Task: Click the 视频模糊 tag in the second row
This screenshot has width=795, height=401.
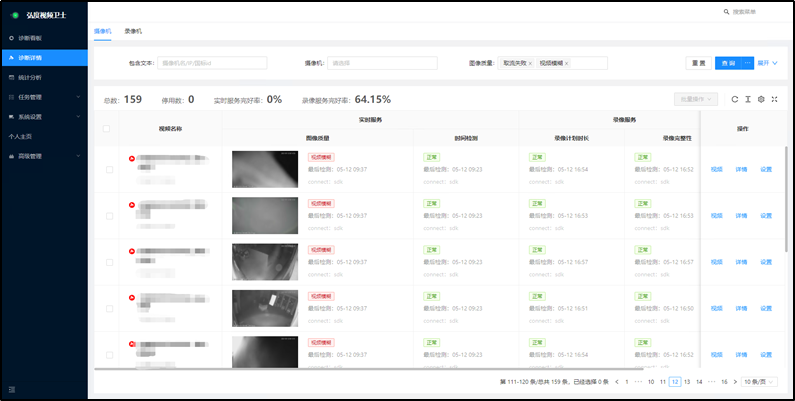Action: pos(321,204)
